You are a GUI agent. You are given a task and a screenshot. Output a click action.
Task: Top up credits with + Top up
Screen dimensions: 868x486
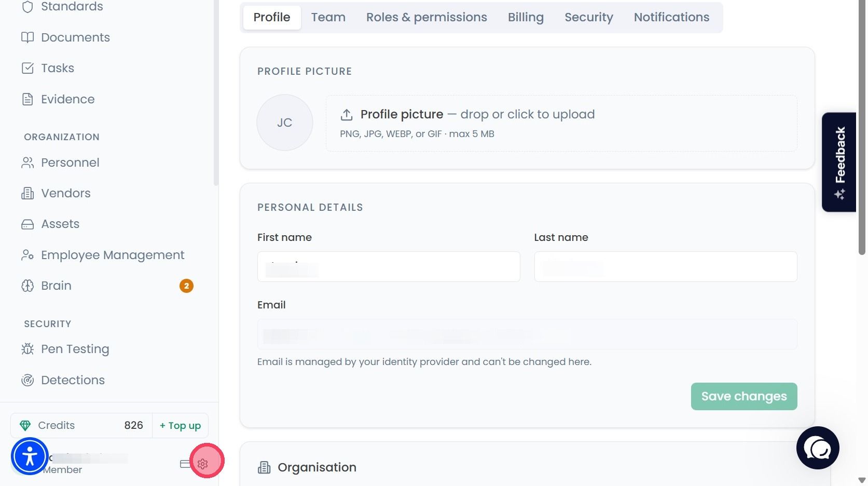[x=180, y=426]
